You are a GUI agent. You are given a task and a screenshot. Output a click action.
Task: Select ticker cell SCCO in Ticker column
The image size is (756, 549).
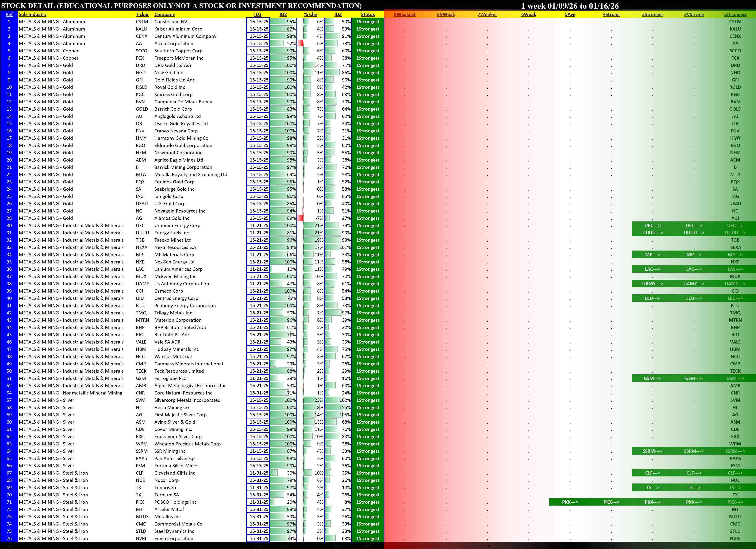click(141, 51)
